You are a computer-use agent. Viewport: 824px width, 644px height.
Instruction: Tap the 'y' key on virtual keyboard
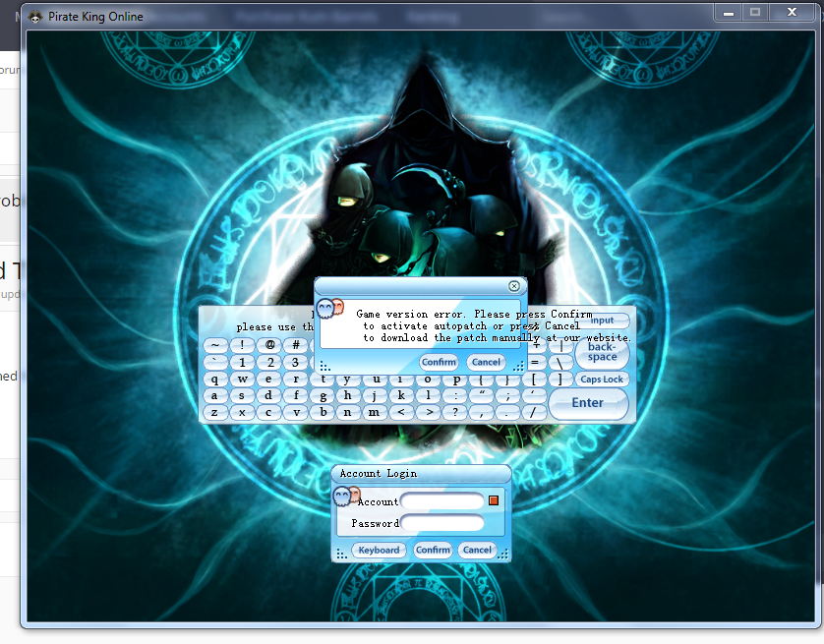[347, 381]
